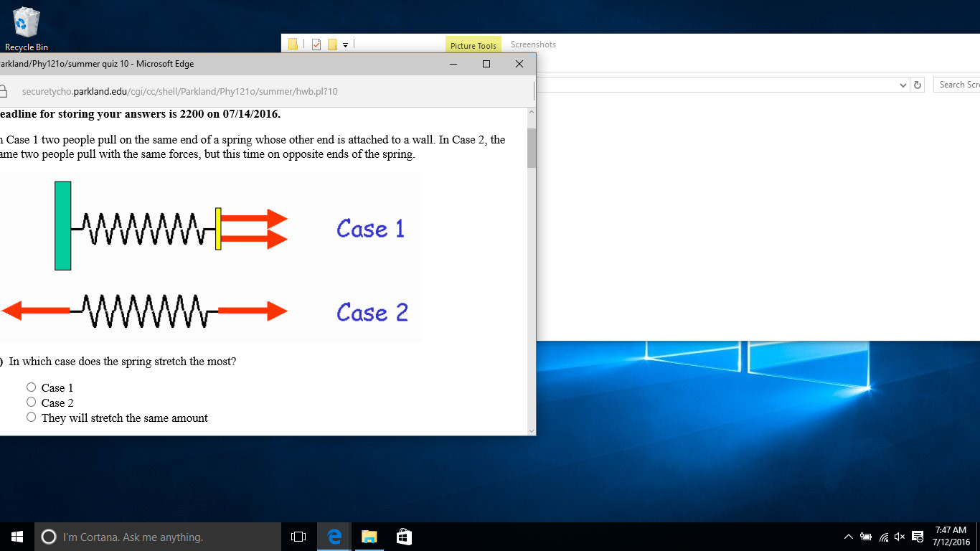
Task: Open the Windows Start menu
Action: click(17, 537)
